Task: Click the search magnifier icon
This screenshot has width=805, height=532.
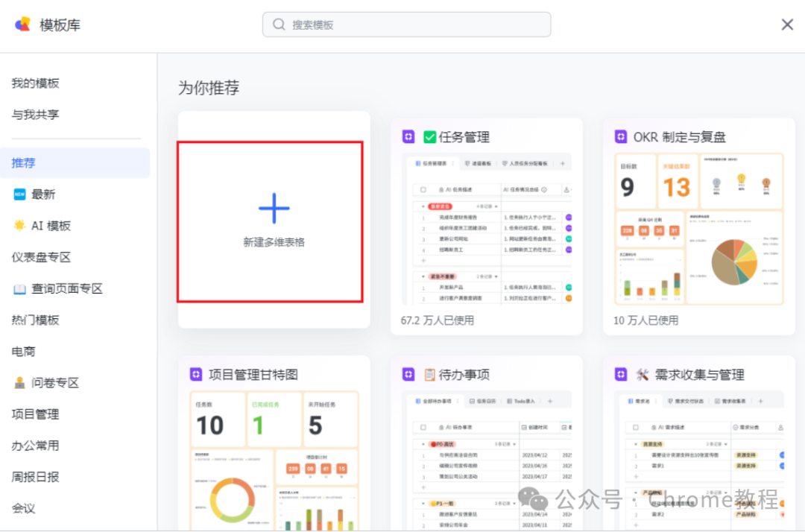Action: 279,25
